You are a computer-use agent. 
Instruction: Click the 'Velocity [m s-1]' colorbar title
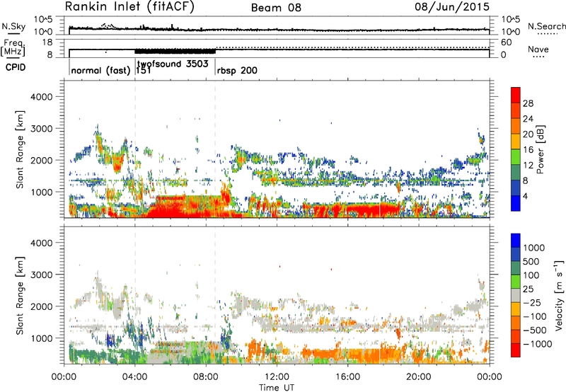click(x=559, y=295)
